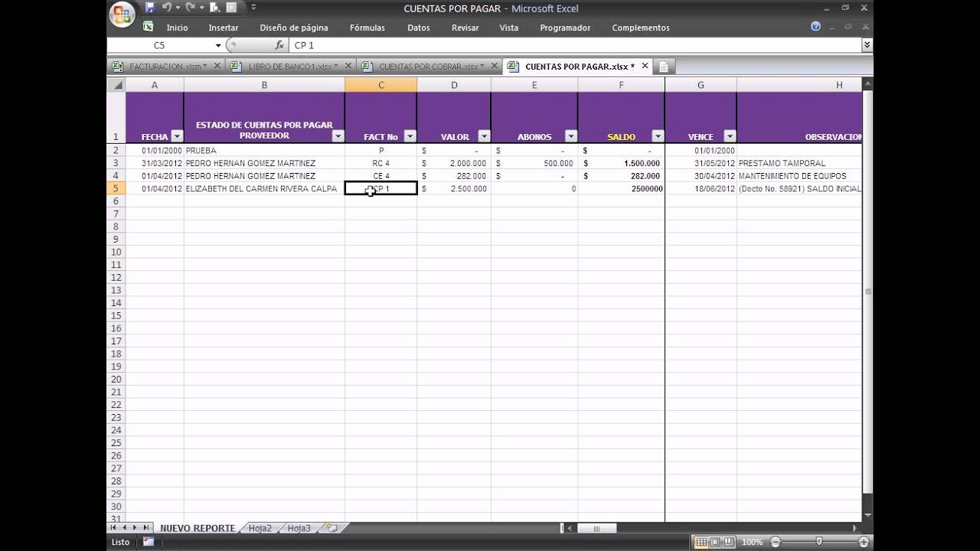Screen dimensions: 980x551
Task: Close the LIBRO DE BANCO1.xlsx tab
Action: pyautogui.click(x=348, y=66)
